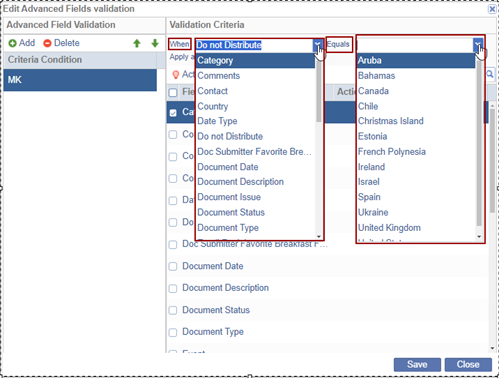
Task: Click the Save button
Action: pos(417,365)
